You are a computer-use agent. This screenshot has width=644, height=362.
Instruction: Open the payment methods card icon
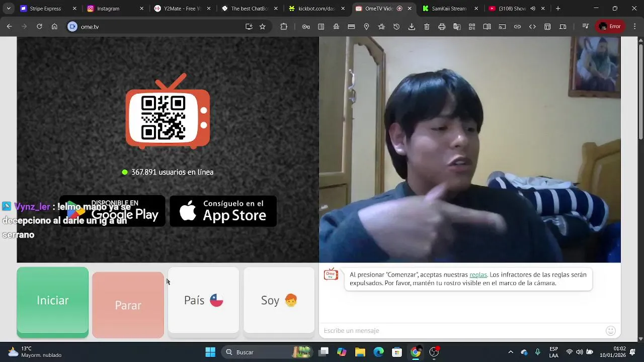click(x=351, y=27)
